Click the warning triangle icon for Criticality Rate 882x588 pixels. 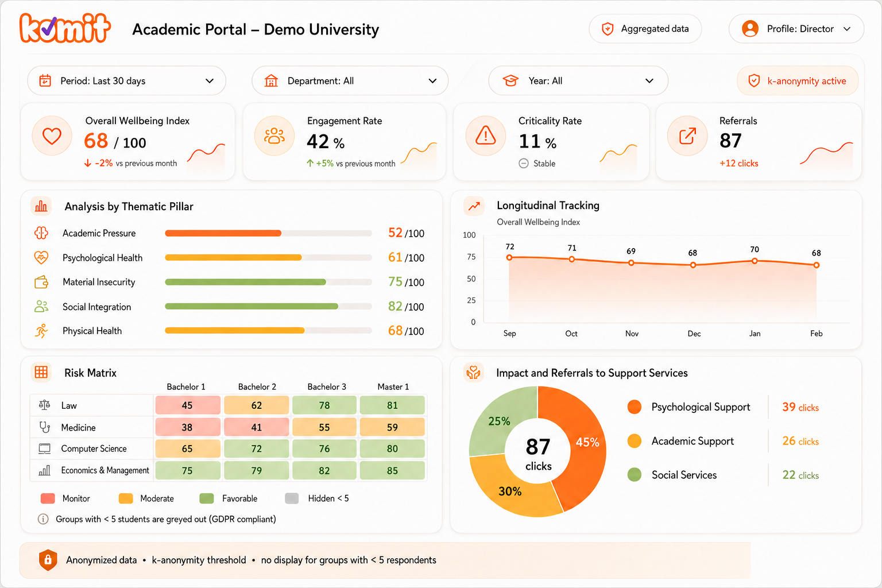[486, 136]
